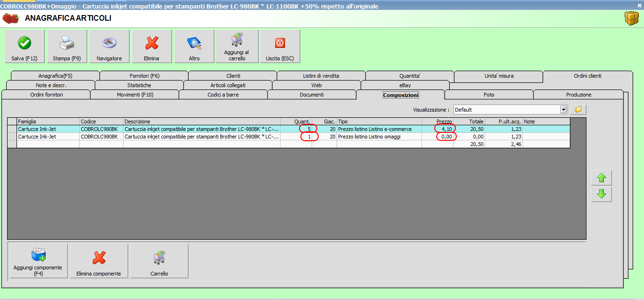Remove the row with Elimina componente
The width and height of the screenshot is (644, 300).
(99, 261)
